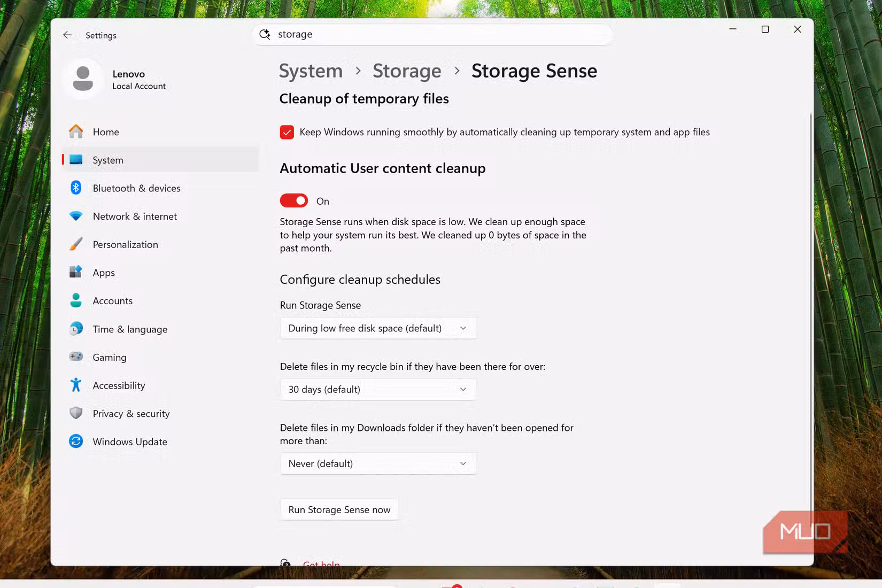Go to System breadcrumb
Viewport: 882px width, 588px height.
[311, 71]
